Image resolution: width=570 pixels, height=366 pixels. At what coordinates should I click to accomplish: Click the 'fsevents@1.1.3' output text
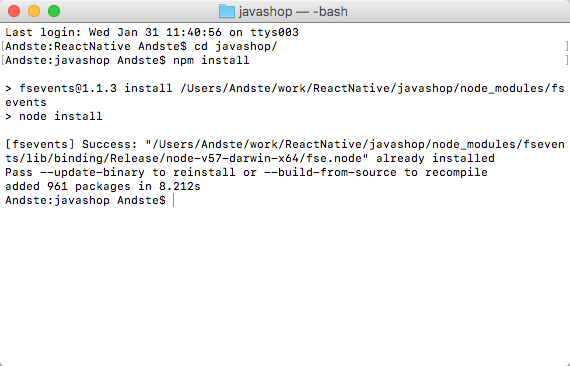click(x=68, y=88)
